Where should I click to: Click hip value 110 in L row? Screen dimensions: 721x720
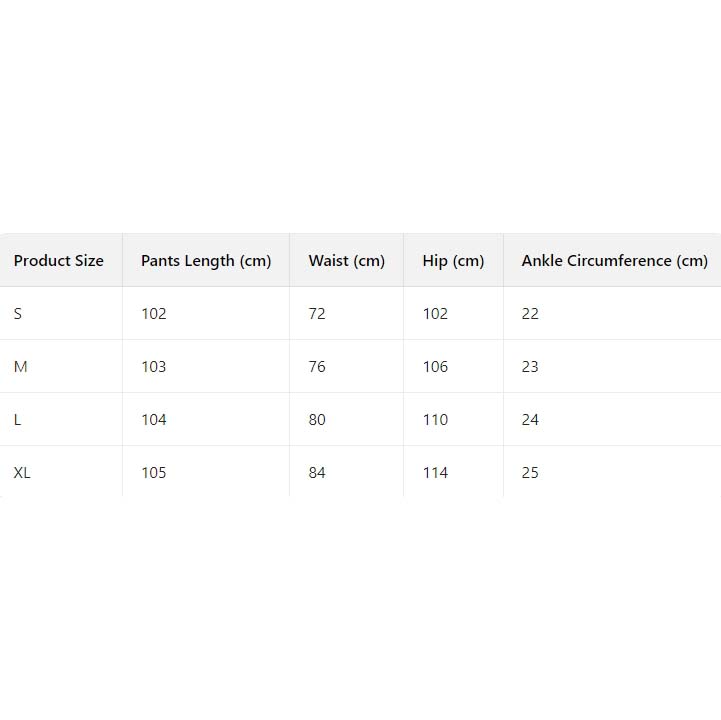pos(435,420)
